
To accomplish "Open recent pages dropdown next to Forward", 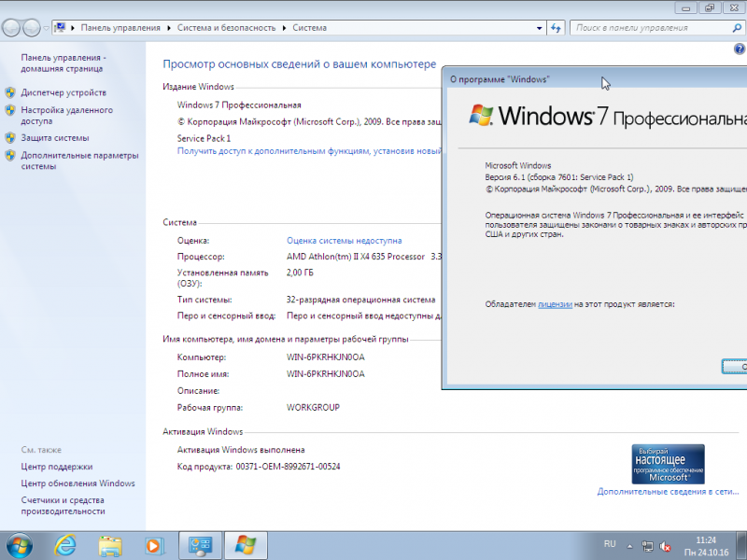I will pyautogui.click(x=46, y=28).
